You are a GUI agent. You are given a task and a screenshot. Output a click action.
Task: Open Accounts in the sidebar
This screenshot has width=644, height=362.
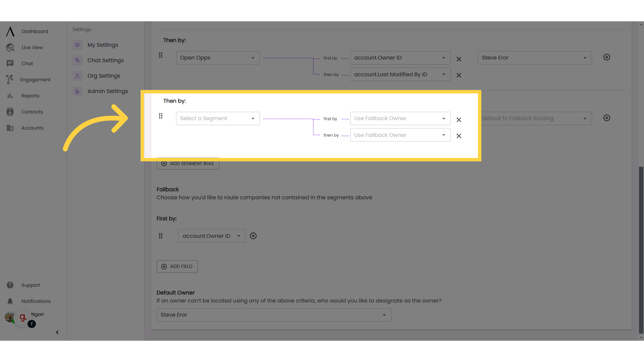click(32, 128)
